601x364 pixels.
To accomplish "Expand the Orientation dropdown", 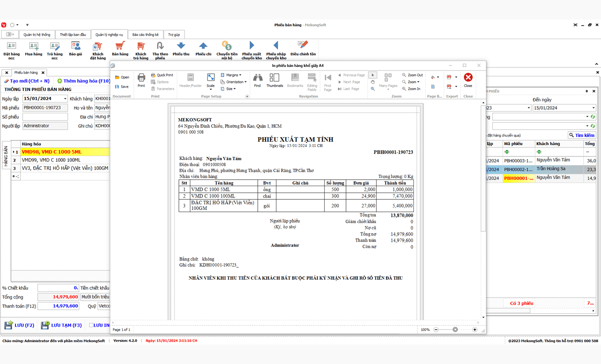I will 234,82.
